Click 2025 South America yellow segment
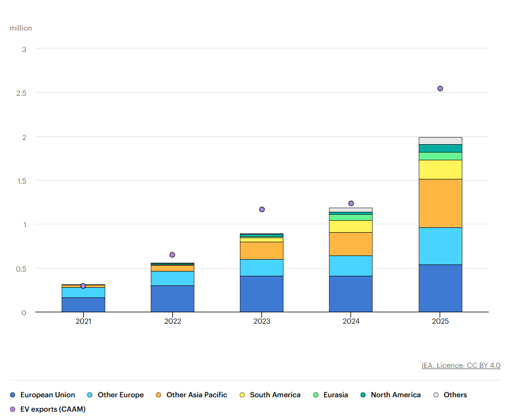Image resolution: width=509 pixels, height=420 pixels. [x=440, y=169]
